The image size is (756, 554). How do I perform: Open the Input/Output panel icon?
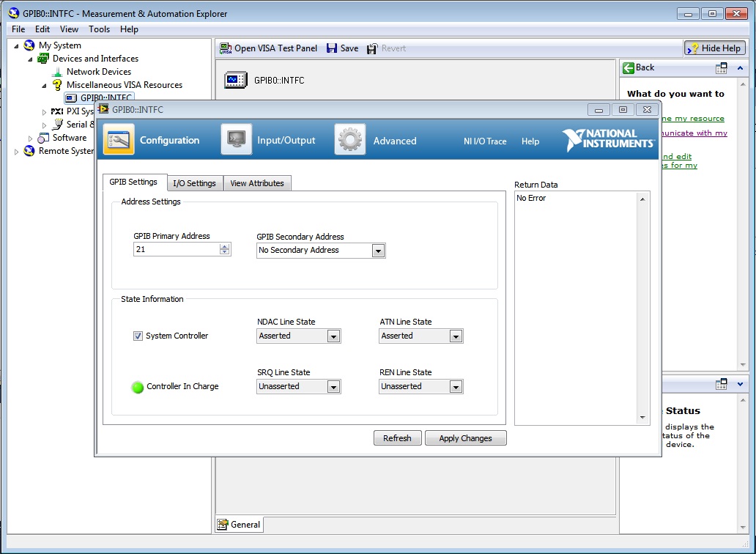click(x=236, y=139)
